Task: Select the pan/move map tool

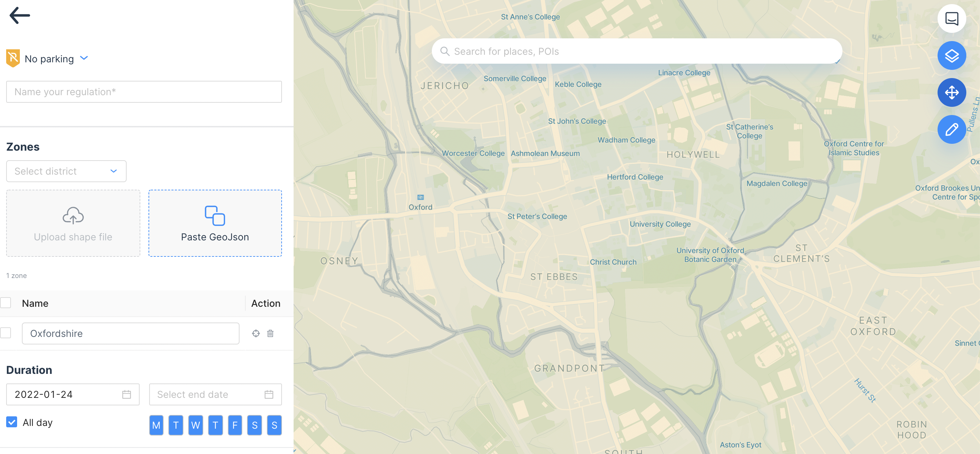Action: pyautogui.click(x=951, y=92)
